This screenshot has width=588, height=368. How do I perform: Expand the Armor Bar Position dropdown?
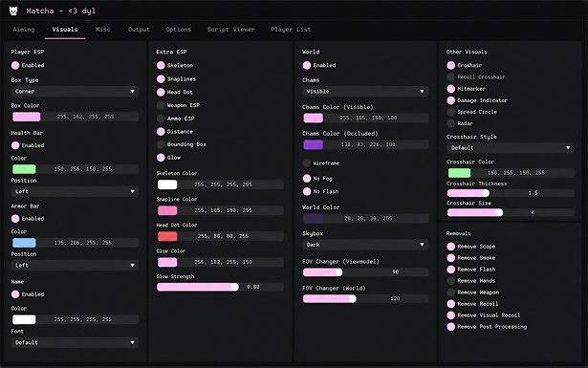75,265
